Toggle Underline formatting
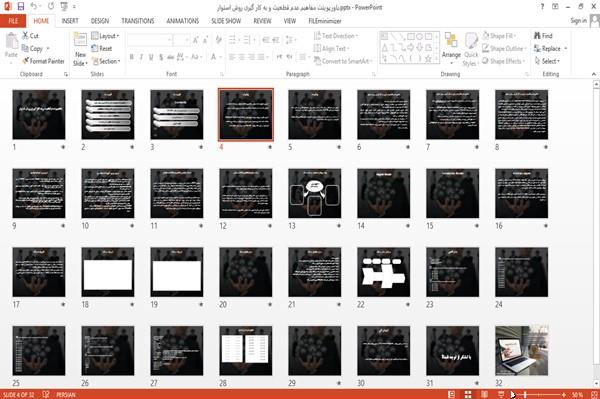Screen dimensions: 600x399 (x=151, y=57)
